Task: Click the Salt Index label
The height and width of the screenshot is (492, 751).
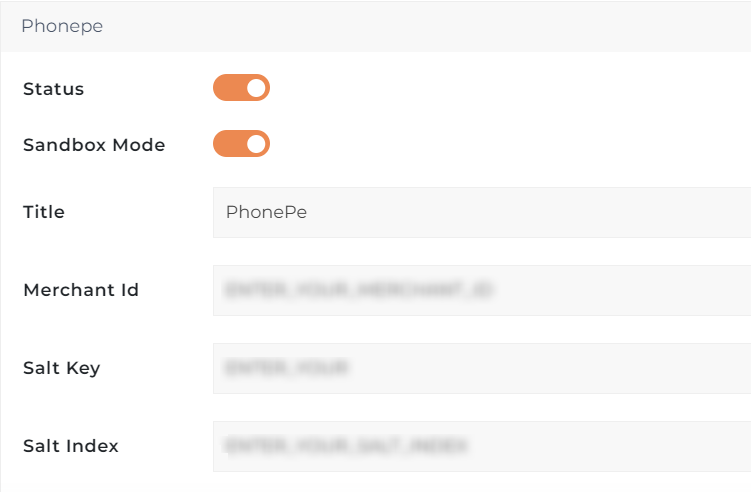Action: click(x=71, y=446)
